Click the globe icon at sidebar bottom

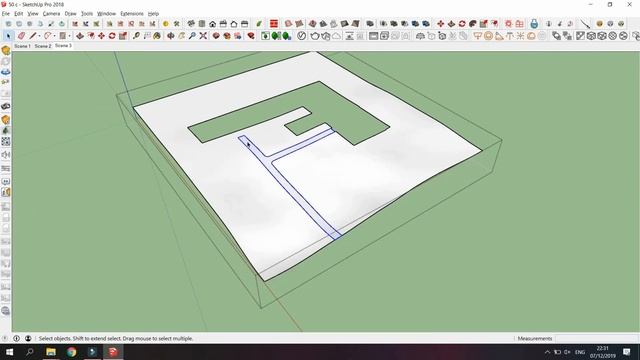click(6, 311)
